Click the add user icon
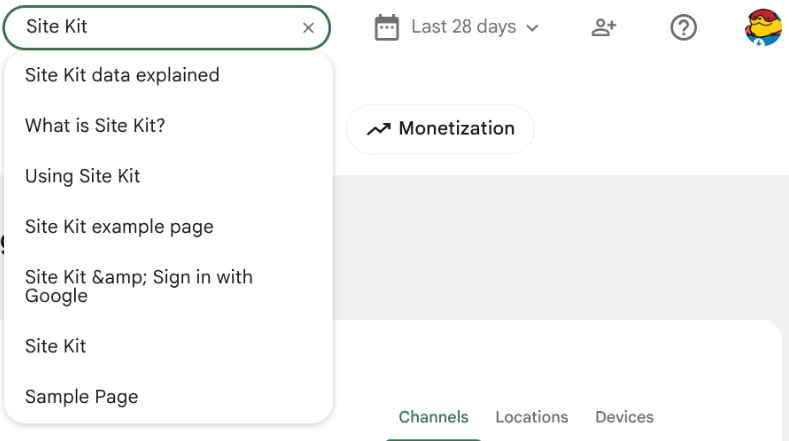Screen dimensions: 789x441 (603, 27)
